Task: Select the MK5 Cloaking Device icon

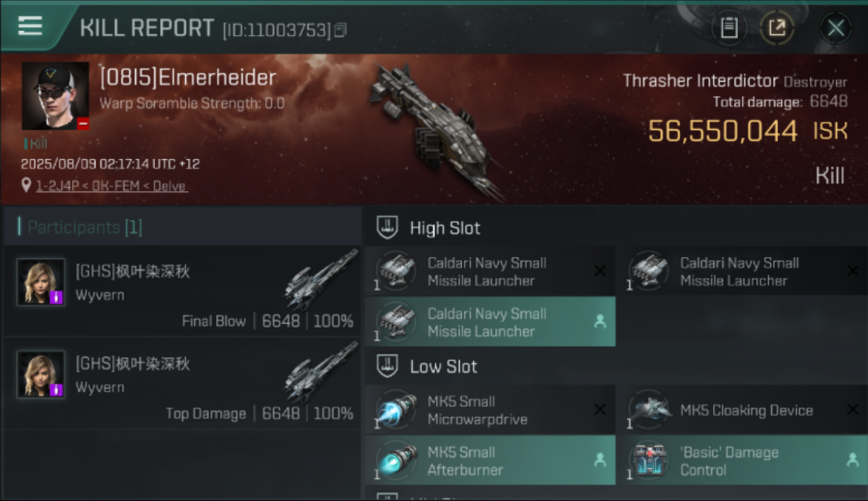Action: 650,410
